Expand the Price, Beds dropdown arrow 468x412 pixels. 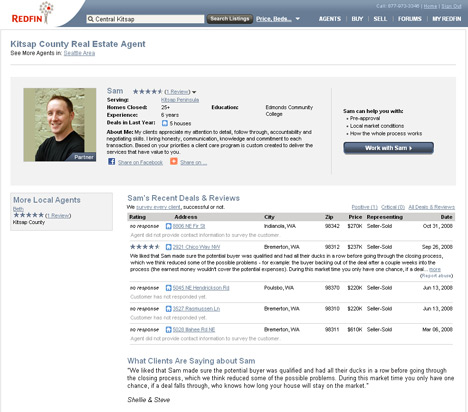297,19
